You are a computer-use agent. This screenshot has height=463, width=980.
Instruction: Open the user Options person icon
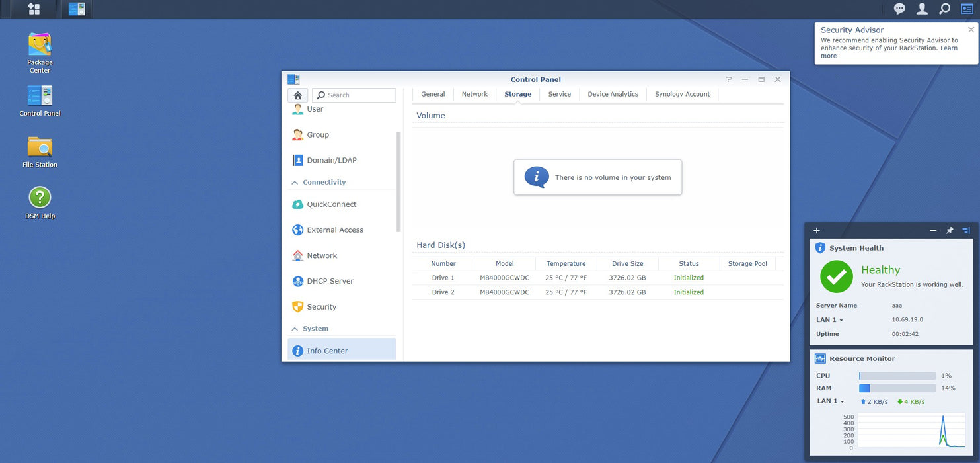tap(922, 9)
